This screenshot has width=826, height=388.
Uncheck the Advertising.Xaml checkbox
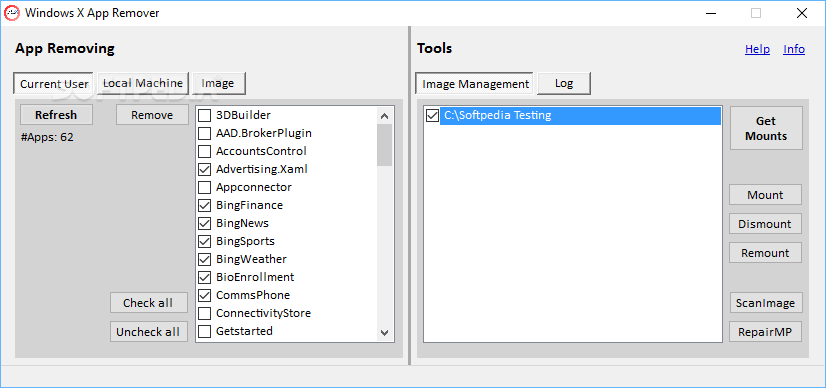[204, 170]
